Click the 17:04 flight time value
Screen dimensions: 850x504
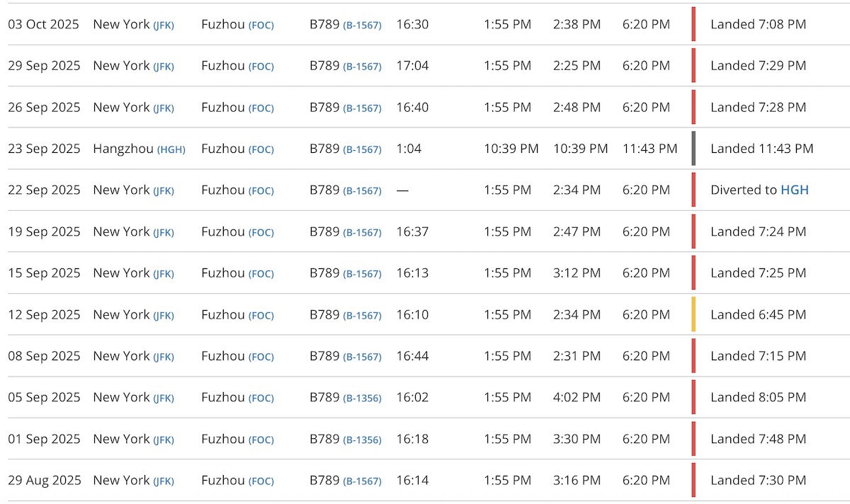412,66
